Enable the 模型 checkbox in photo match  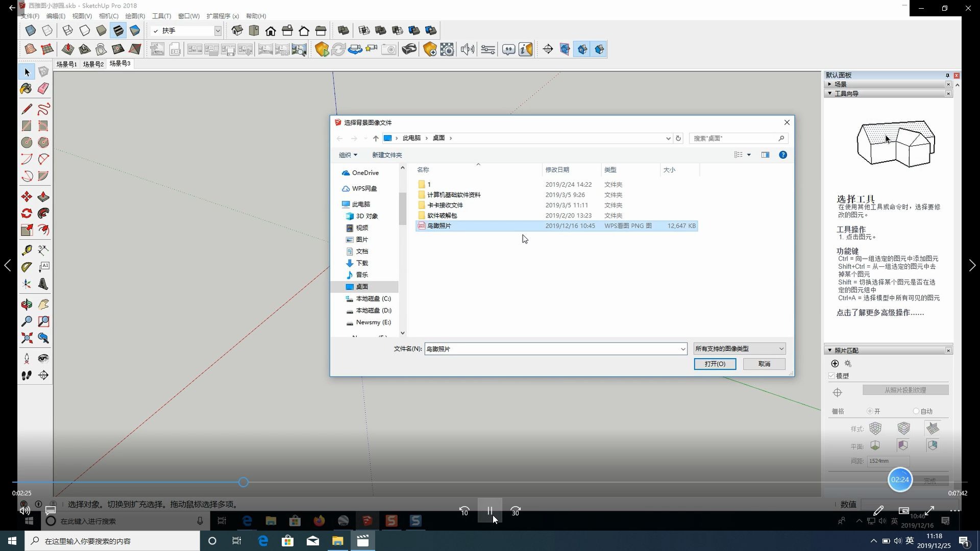831,376
